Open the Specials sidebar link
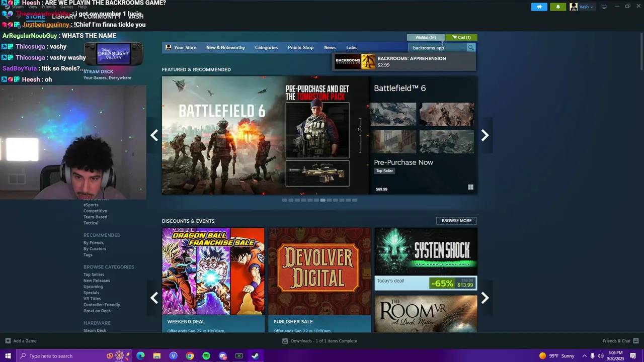The width and height of the screenshot is (644, 362). tap(92, 293)
